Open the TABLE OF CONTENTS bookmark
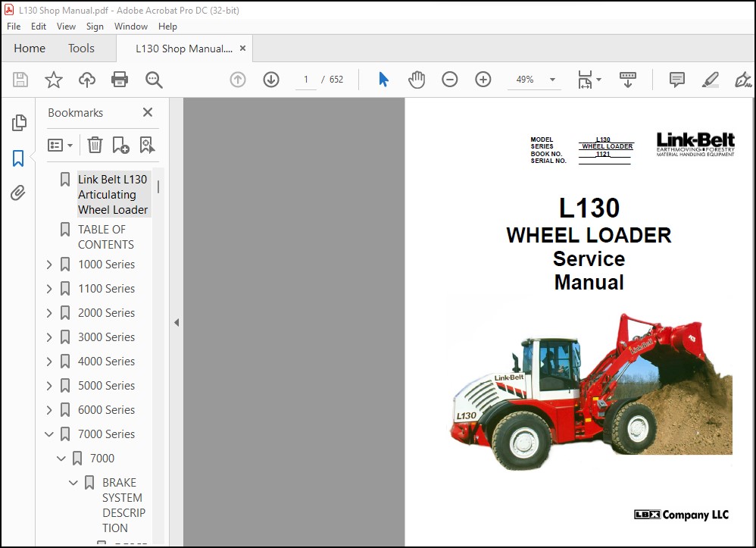The image size is (756, 548). (x=106, y=236)
